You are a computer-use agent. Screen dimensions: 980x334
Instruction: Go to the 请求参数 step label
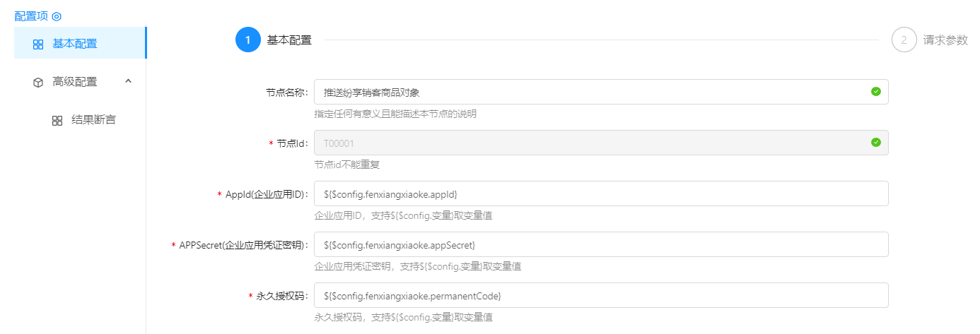(x=945, y=40)
